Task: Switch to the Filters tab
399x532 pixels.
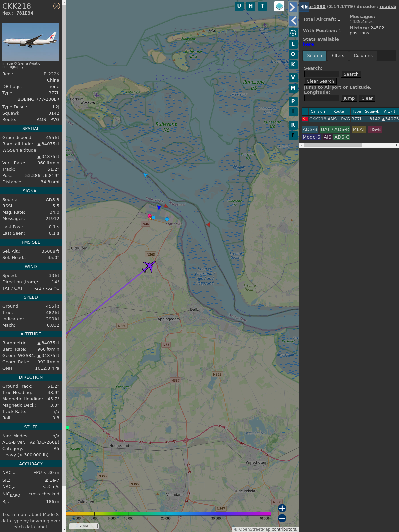Action: coord(337,56)
